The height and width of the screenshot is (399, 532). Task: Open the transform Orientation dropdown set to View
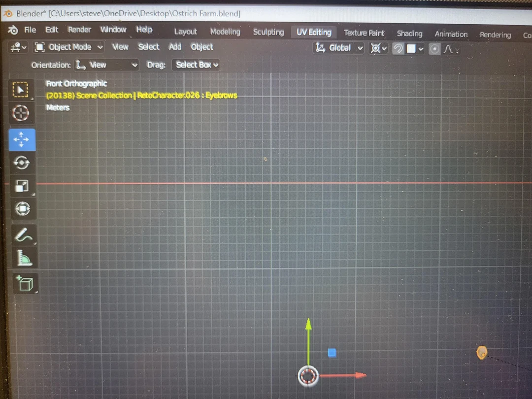[106, 65]
